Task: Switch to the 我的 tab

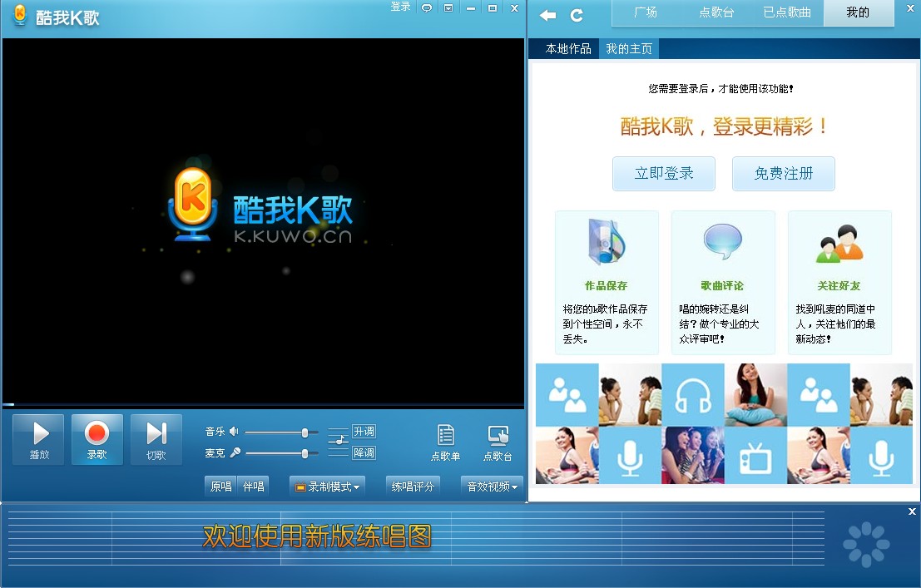Action: pos(858,13)
